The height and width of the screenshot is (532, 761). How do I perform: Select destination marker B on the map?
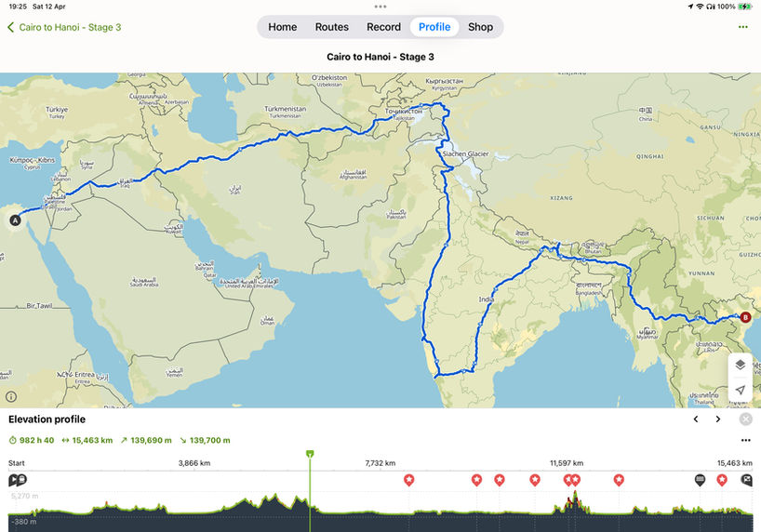745,317
